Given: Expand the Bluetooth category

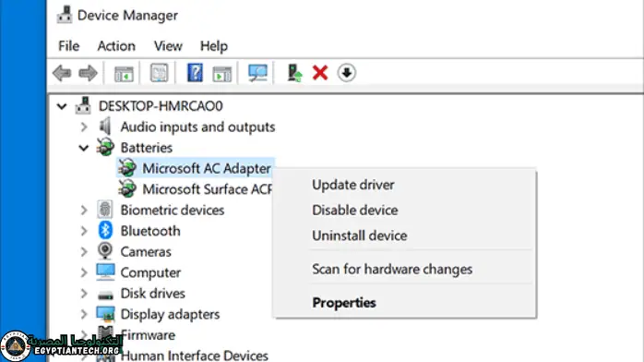Looking at the screenshot, I should coord(84,231).
